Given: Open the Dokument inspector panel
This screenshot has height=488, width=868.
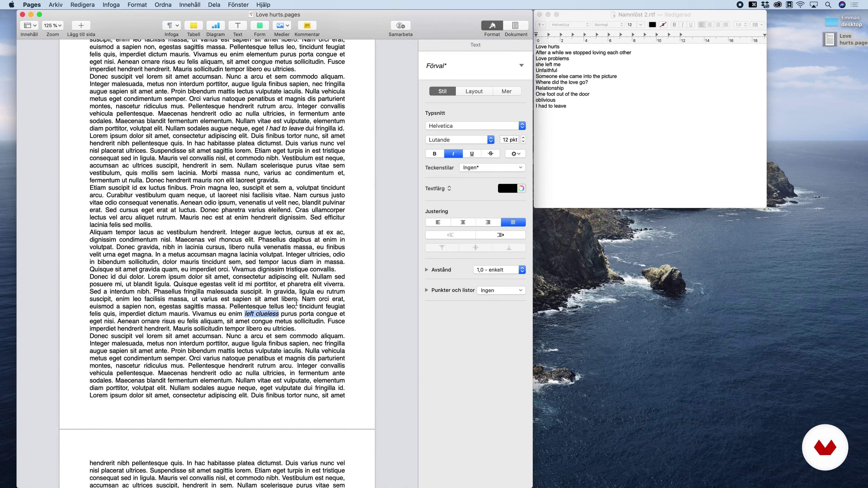Looking at the screenshot, I should [516, 26].
